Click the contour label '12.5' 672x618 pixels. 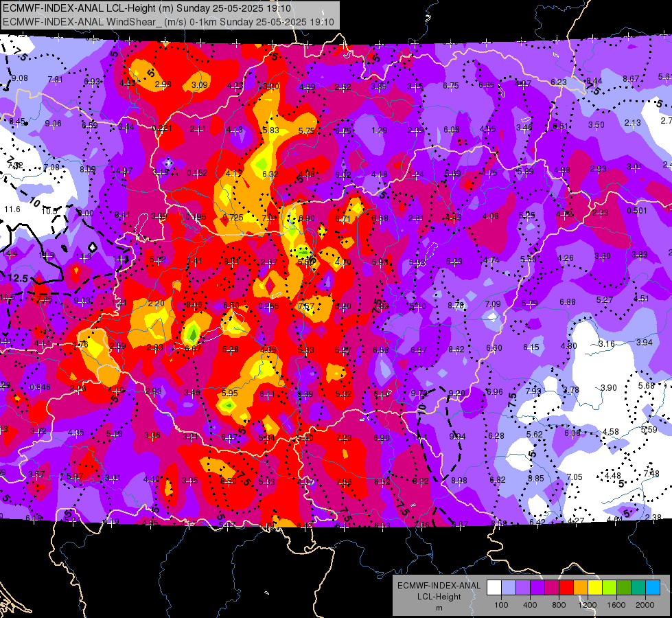click(18, 278)
